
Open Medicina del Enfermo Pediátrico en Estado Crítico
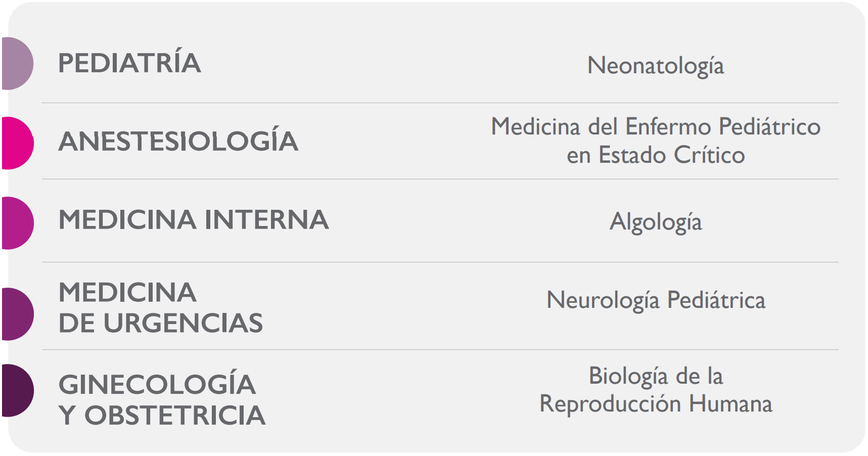[656, 141]
